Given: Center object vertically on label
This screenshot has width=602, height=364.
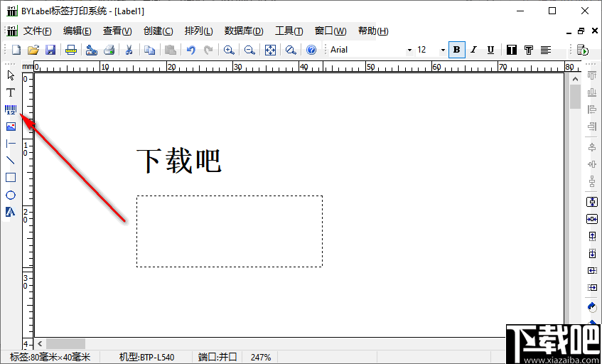Looking at the screenshot, I should [592, 202].
